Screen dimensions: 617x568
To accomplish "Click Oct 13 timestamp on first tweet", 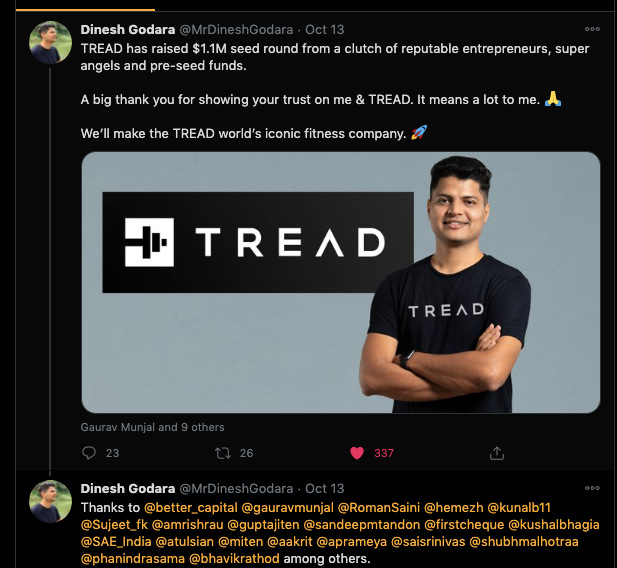I will (x=325, y=30).
